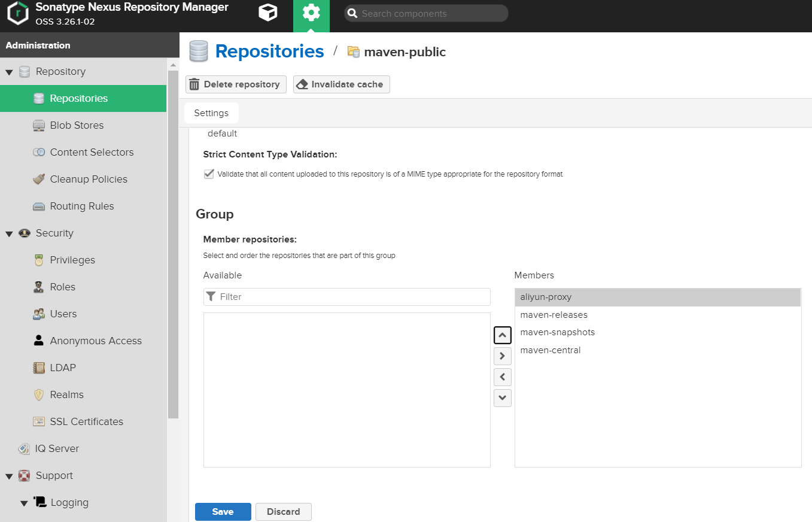Click the maven-public group folder icon

[354, 52]
